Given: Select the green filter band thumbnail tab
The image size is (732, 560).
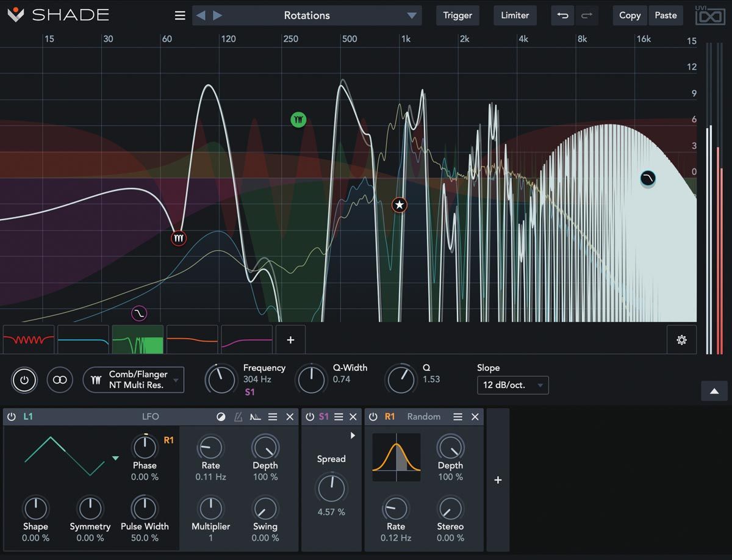Looking at the screenshot, I should click(x=137, y=340).
